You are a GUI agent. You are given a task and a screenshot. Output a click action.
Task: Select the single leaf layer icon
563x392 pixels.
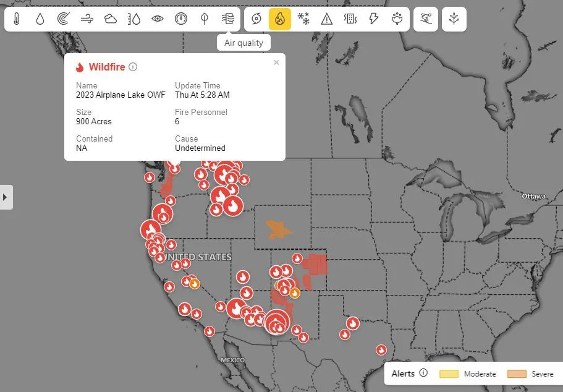205,19
